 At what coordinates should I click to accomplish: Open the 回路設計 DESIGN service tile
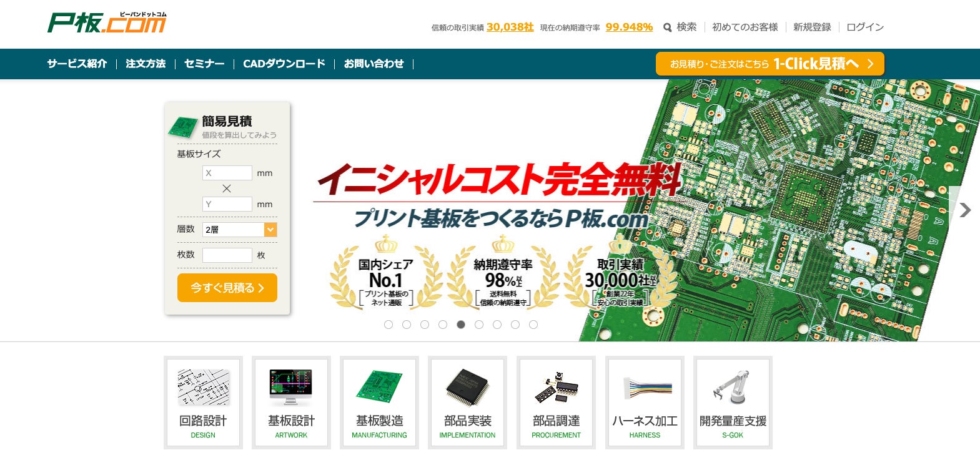click(203, 403)
